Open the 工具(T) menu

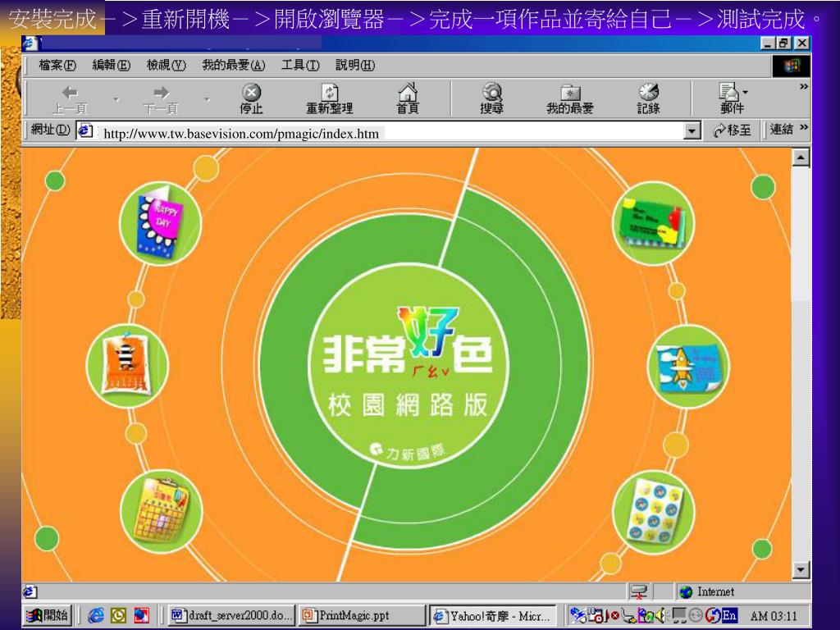pyautogui.click(x=300, y=66)
